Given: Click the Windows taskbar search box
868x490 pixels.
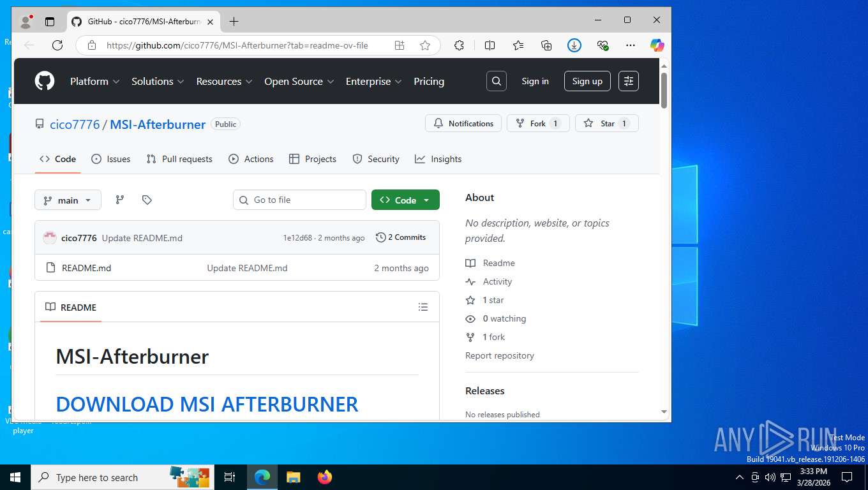Looking at the screenshot, I should (121, 477).
